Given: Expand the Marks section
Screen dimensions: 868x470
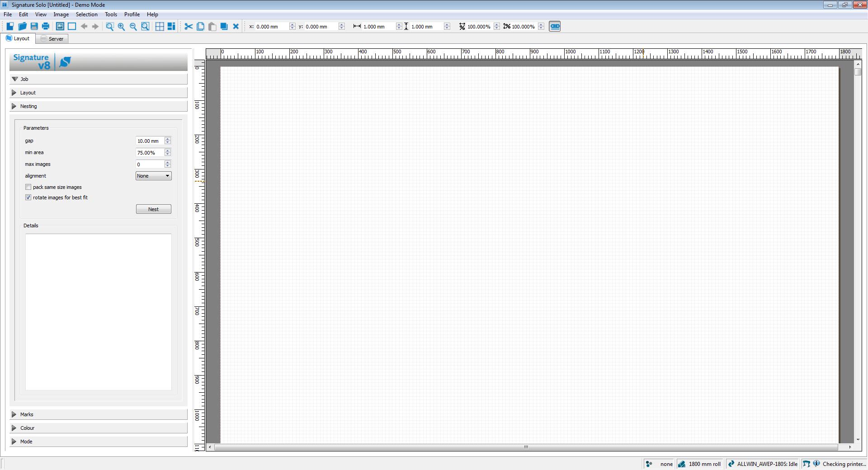Looking at the screenshot, I should [98, 414].
